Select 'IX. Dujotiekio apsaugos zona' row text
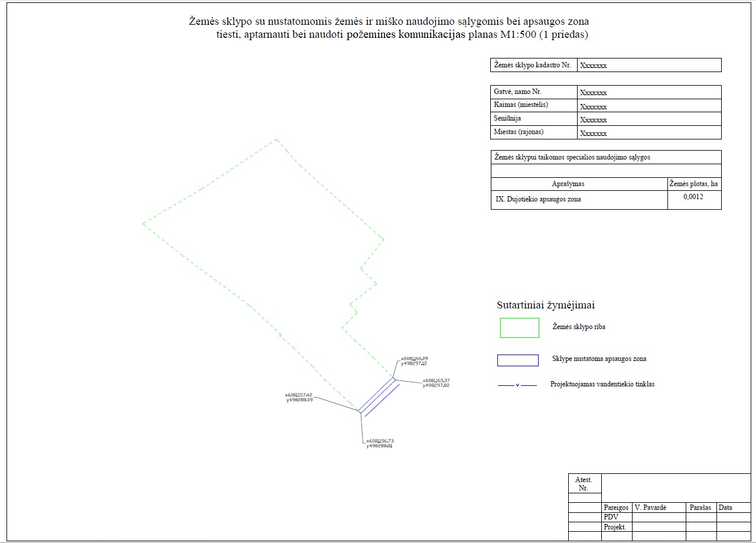Screen dimensions: 756x543 tap(538, 200)
